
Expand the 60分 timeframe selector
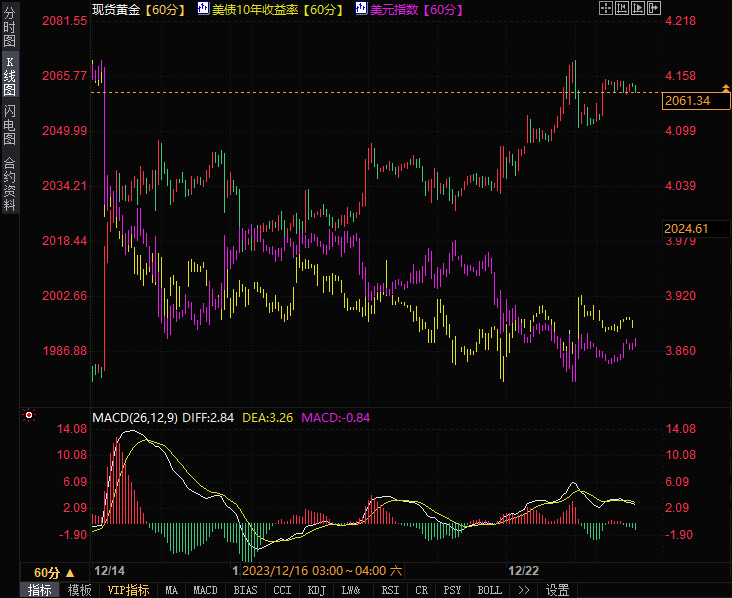53,571
